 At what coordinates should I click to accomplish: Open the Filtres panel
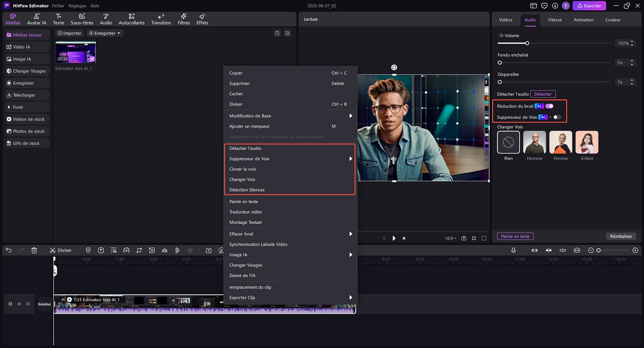pos(184,19)
